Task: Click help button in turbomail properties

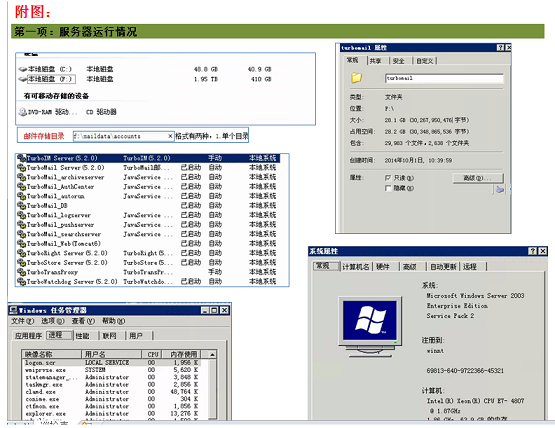Action: [500, 47]
